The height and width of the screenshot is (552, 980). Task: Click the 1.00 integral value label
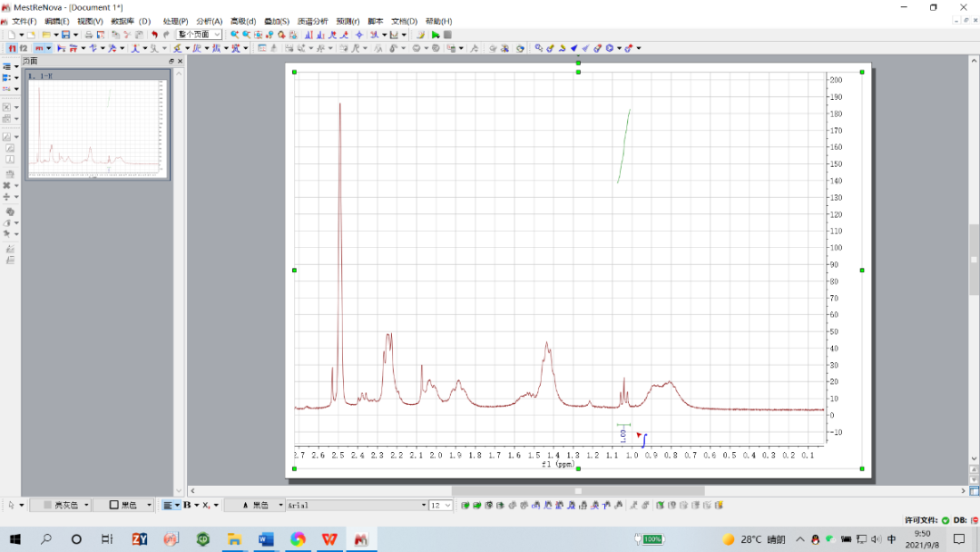pyautogui.click(x=623, y=437)
